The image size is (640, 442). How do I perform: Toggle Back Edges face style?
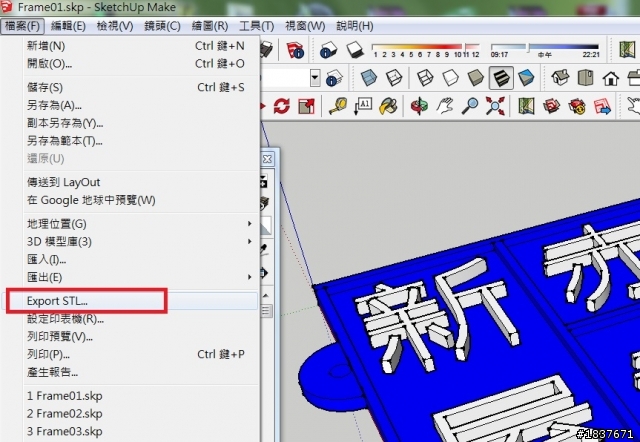point(394,78)
